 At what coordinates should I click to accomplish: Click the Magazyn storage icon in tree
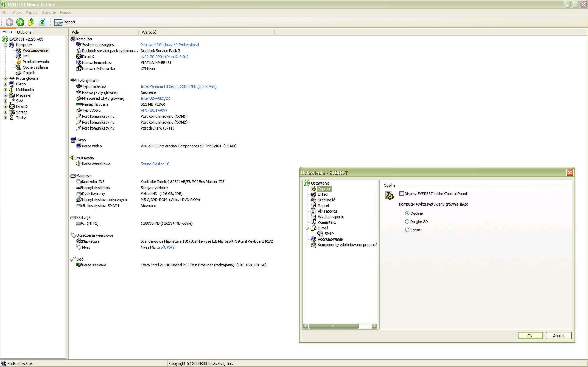[x=12, y=95]
